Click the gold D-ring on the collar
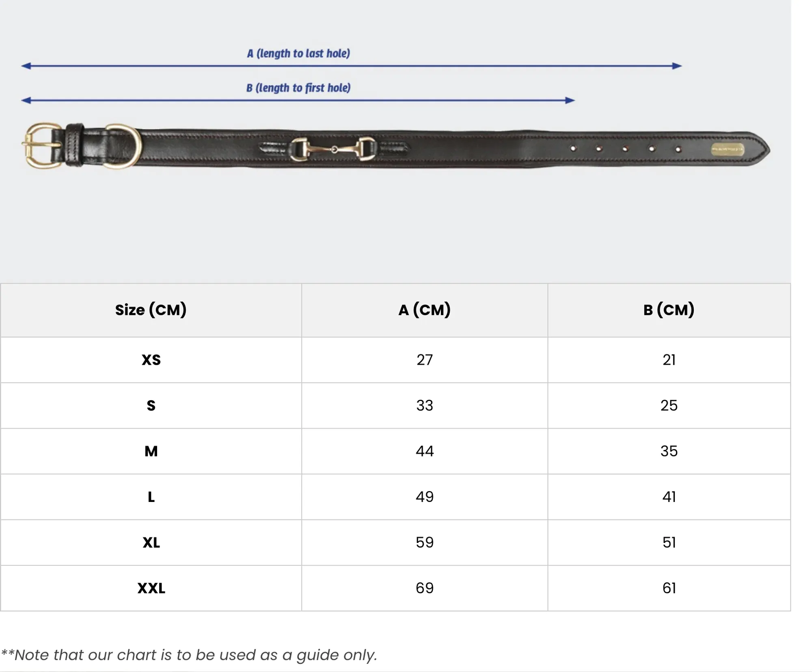Screen dimensions: 812x672 point(124,146)
